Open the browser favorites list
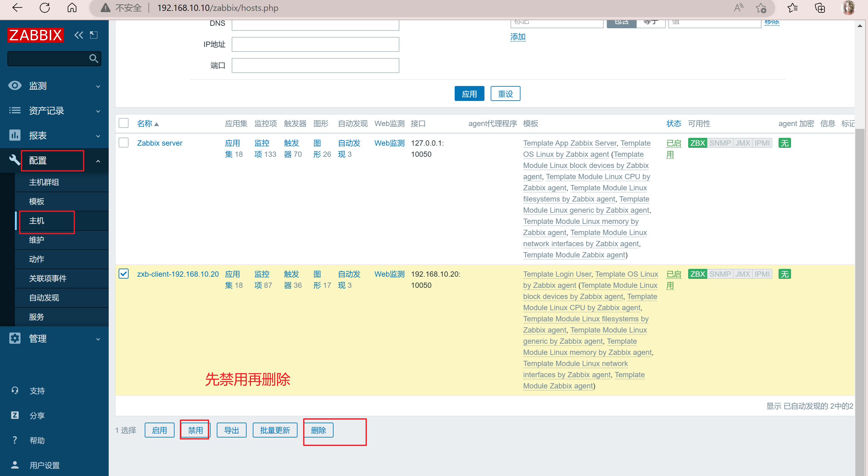Image resolution: width=868 pixels, height=476 pixels. tap(792, 8)
